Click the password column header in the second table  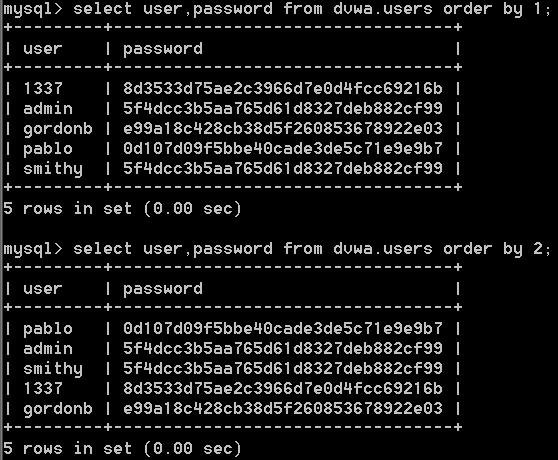(x=163, y=289)
